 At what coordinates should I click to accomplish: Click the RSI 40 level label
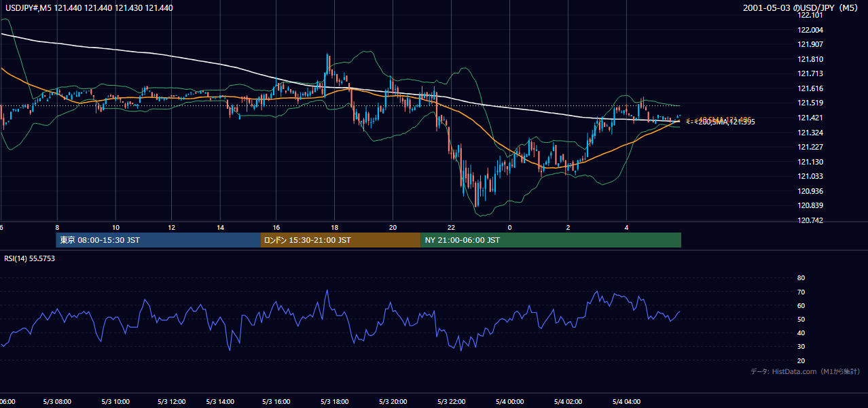click(801, 333)
